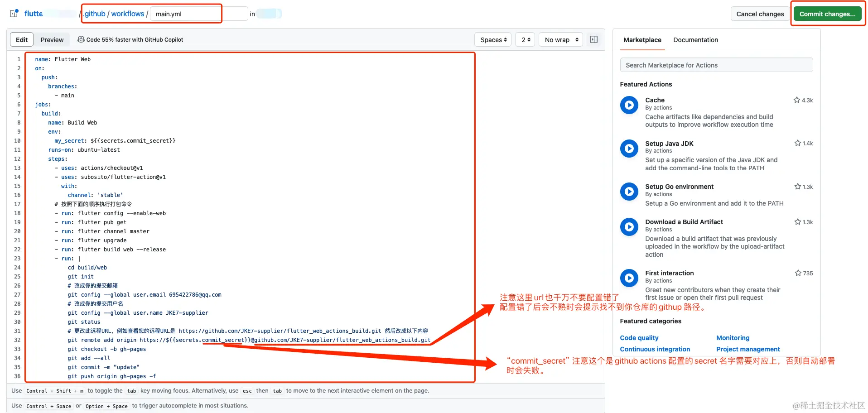Click the star icon for Setup Java JDK

(x=798, y=143)
